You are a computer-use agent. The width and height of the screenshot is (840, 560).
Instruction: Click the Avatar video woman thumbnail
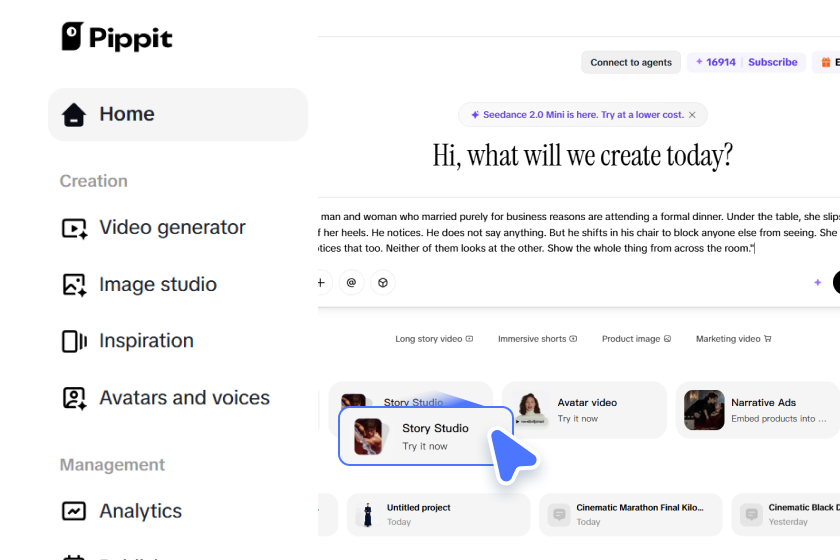[x=530, y=409]
